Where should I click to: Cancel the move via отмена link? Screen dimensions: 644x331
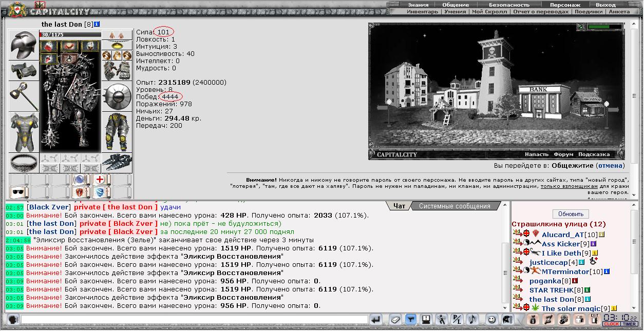(x=610, y=166)
